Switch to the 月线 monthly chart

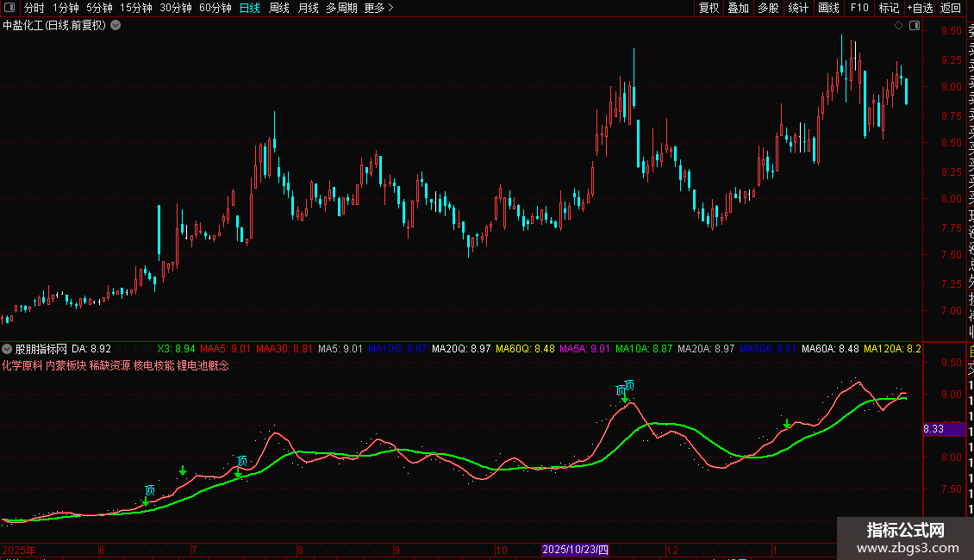tap(308, 8)
